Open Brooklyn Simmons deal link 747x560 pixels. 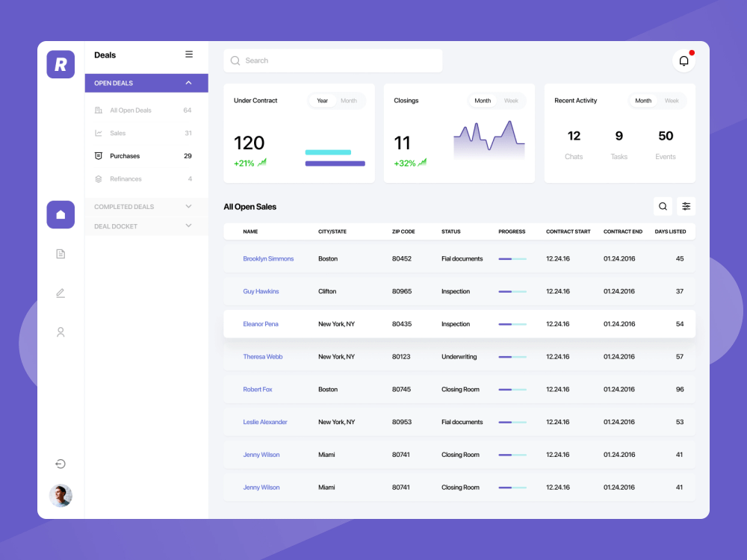268,258
